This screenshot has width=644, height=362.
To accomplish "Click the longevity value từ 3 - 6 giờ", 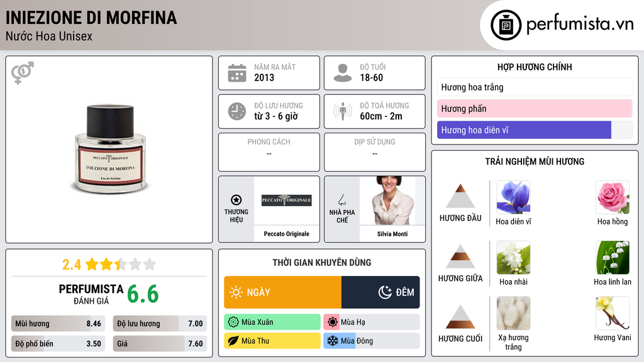I will [x=276, y=116].
